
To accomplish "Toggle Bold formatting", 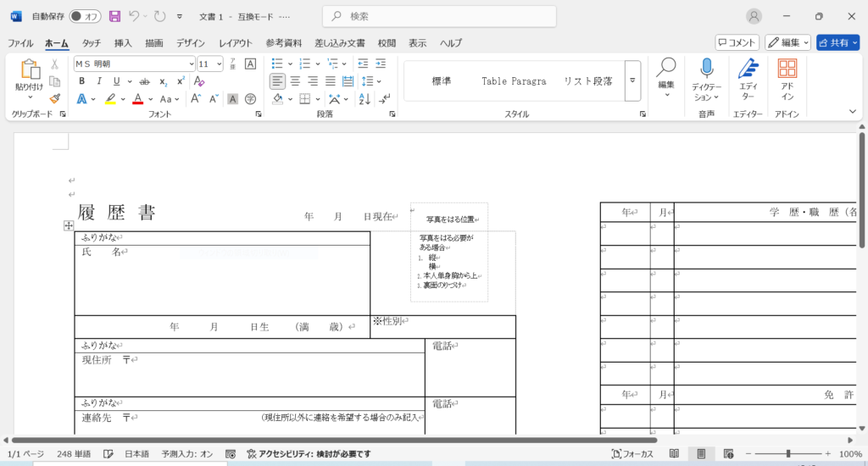I will (81, 81).
